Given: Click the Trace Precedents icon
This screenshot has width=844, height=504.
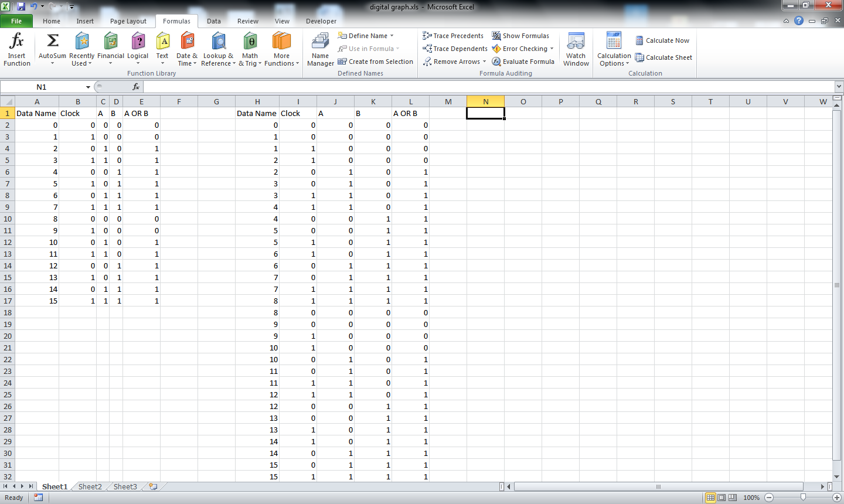Looking at the screenshot, I should (x=453, y=35).
